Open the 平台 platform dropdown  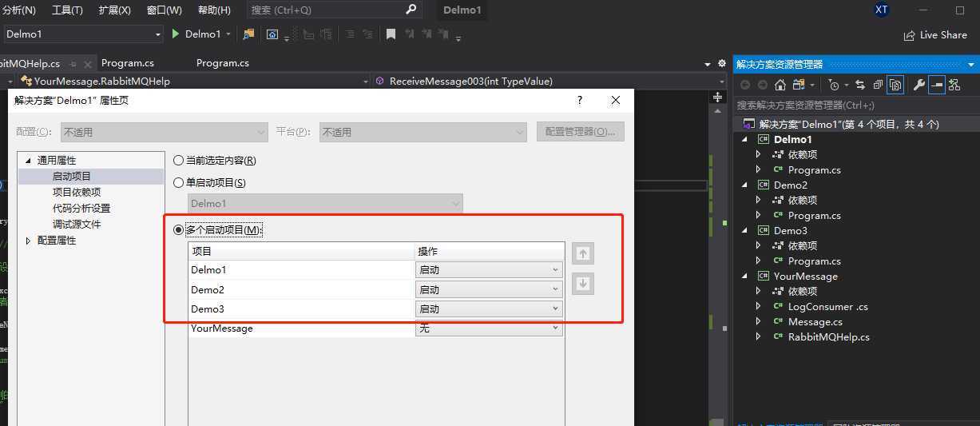423,132
